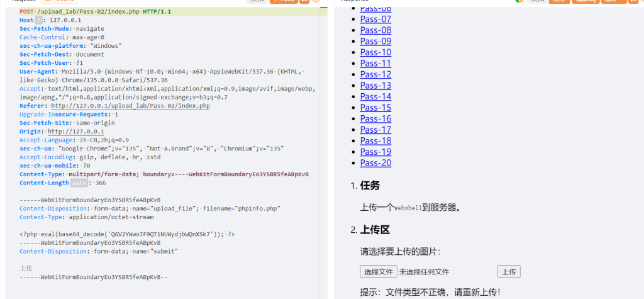Click the sec-ch-ua "Google Chrome" header
Image resolution: width=644 pixels, height=299 pixels.
tap(152, 149)
